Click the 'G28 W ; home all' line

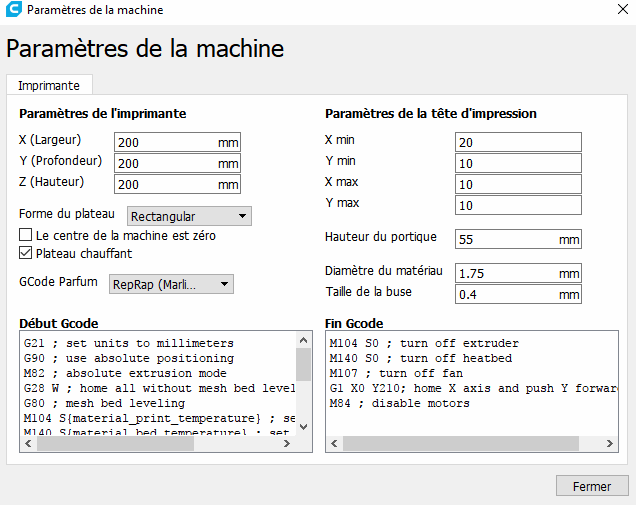[159, 388]
